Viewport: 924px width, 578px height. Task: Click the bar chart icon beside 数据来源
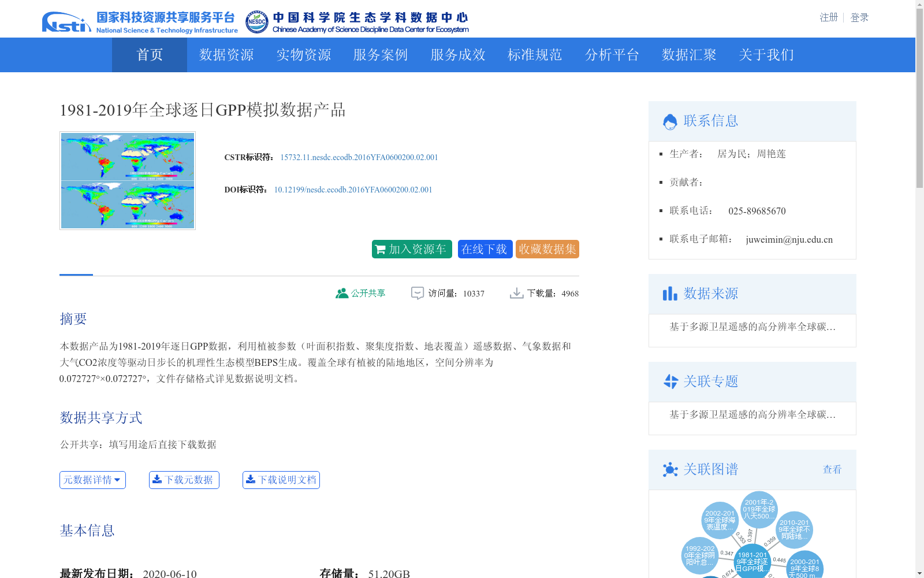click(669, 294)
